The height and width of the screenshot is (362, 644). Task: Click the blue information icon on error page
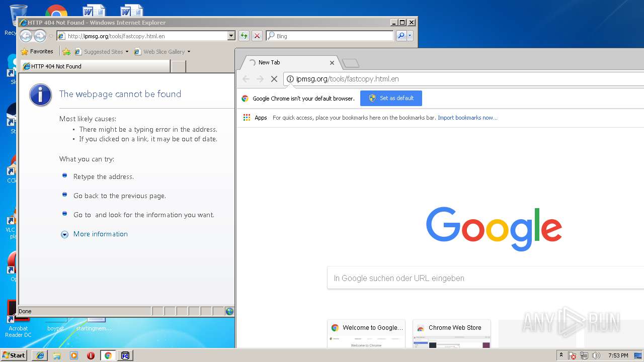tap(41, 95)
